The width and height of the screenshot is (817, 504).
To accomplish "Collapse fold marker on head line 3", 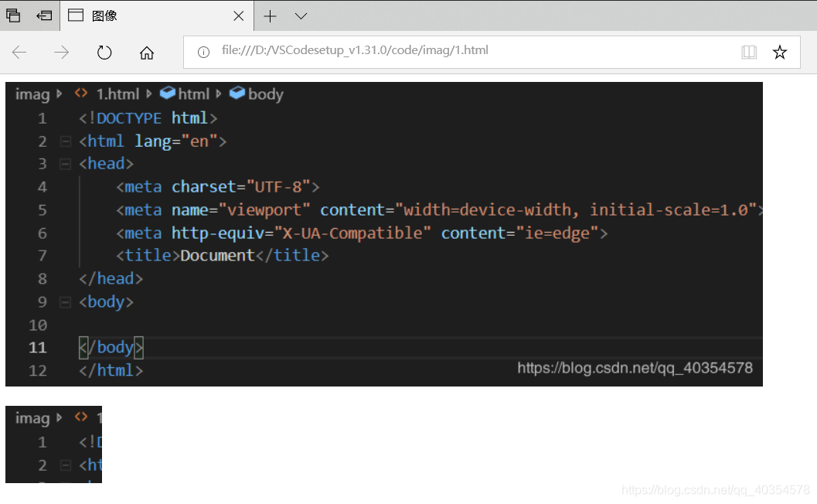I will [x=65, y=164].
